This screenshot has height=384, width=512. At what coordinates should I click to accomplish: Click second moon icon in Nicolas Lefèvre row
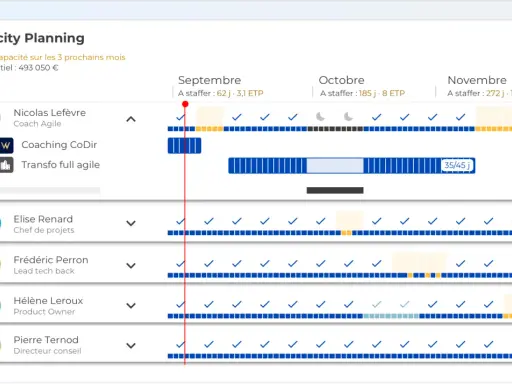click(x=348, y=116)
